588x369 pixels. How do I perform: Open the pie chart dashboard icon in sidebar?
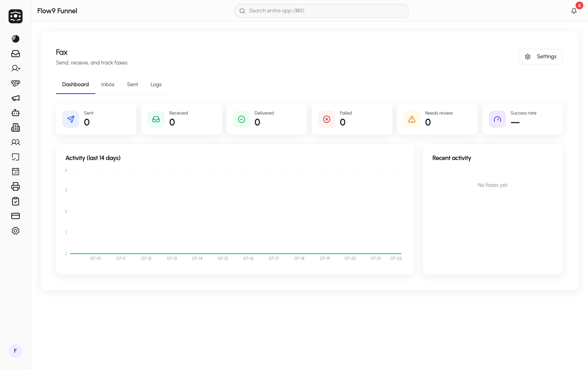click(15, 39)
